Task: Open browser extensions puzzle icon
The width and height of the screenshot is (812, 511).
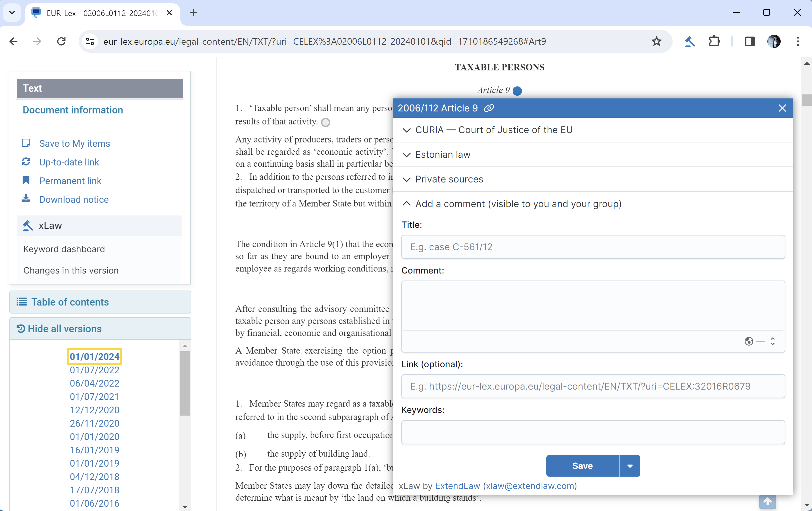Action: [714, 41]
